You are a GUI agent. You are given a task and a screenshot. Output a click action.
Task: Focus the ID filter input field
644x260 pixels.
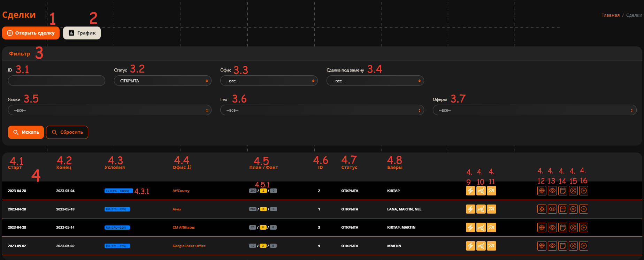click(x=56, y=81)
